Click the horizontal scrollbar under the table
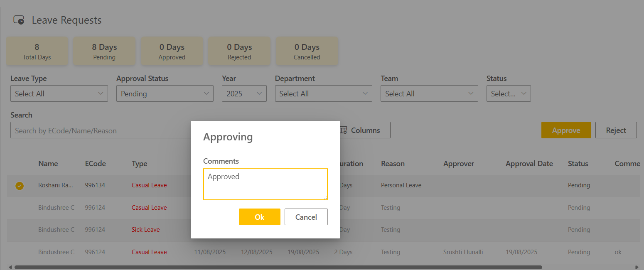The width and height of the screenshot is (644, 270). [x=278, y=267]
